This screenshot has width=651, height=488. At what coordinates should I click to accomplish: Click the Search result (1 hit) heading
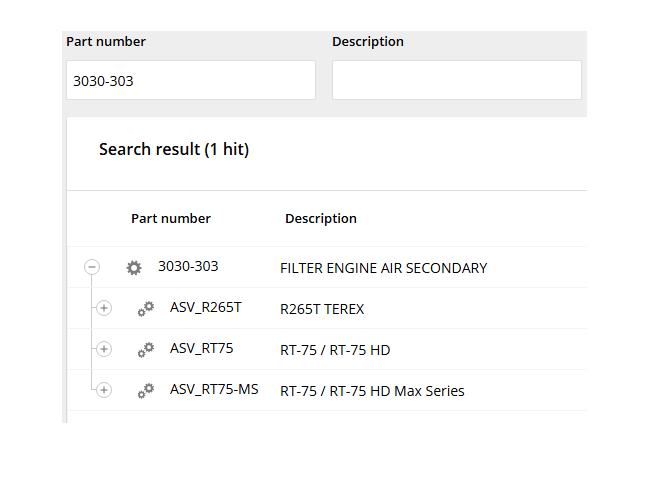point(174,150)
